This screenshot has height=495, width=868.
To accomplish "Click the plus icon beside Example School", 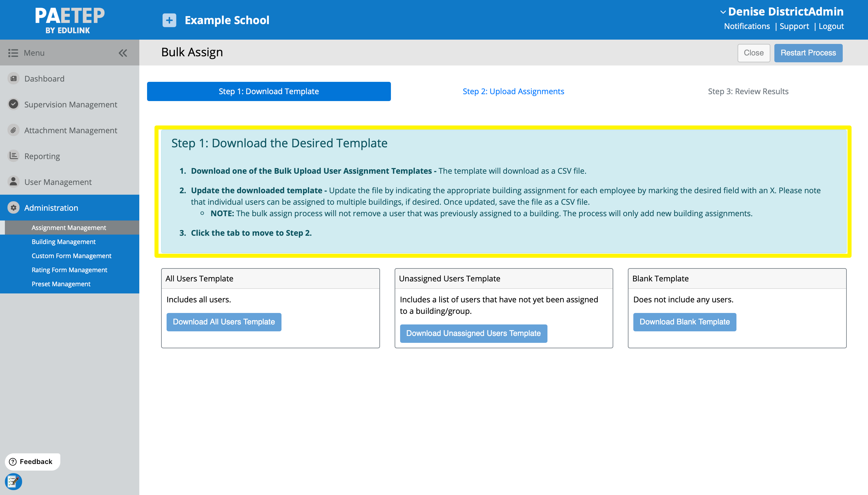I will 169,20.
